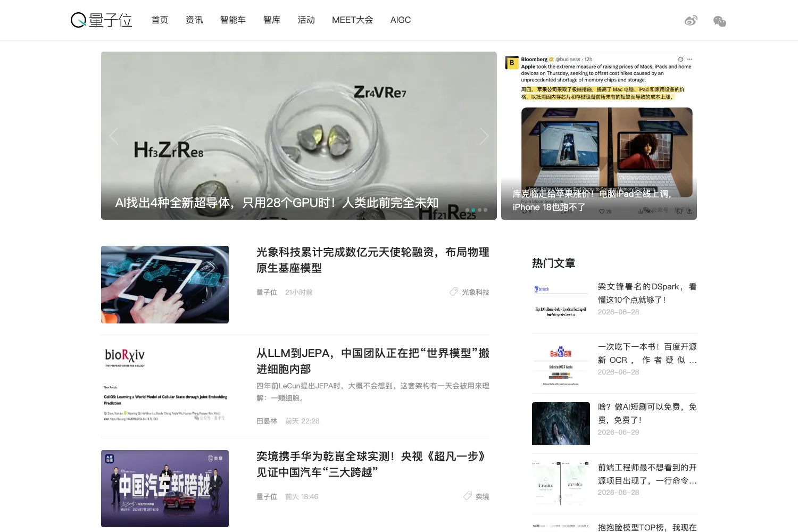Open article 奕境携手华为乾崑全球实测

pyautogui.click(x=372, y=464)
